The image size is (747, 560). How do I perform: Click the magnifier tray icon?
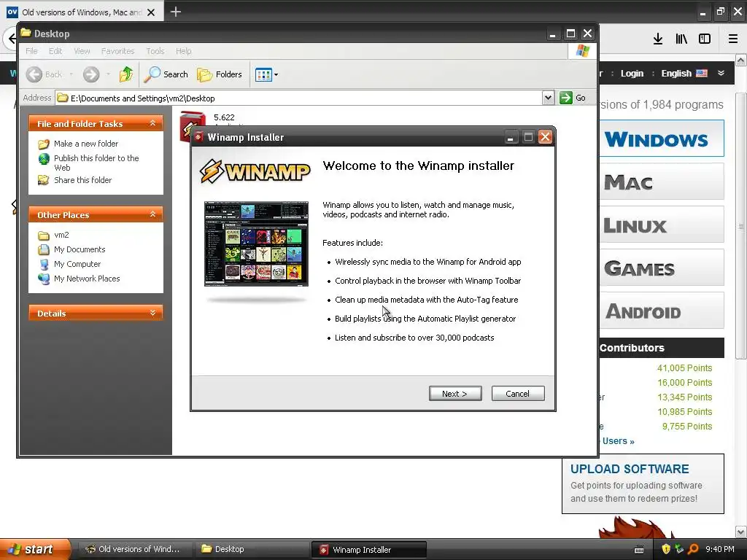693,549
